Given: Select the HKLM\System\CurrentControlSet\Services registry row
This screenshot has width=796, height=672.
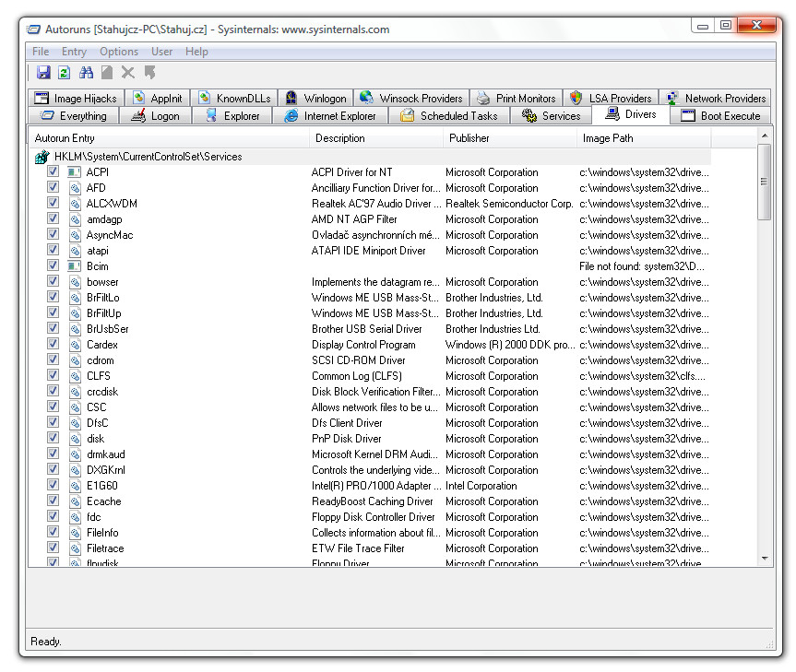Looking at the screenshot, I should click(x=370, y=157).
